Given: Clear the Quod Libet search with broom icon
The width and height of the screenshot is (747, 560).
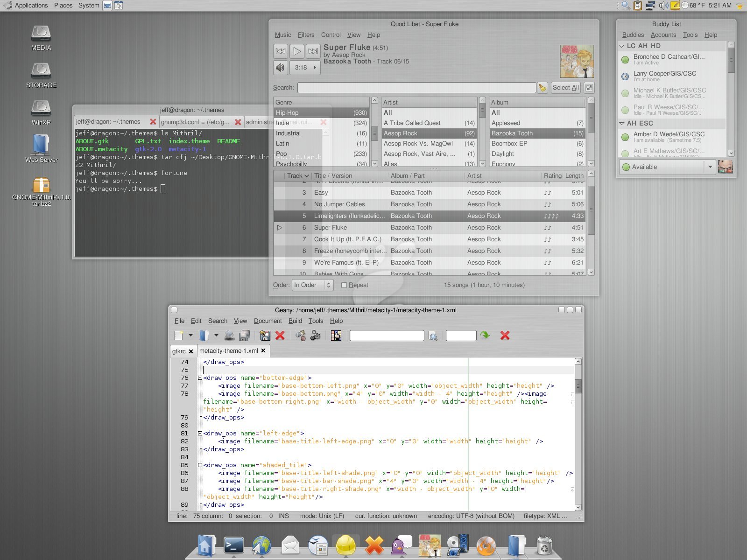Looking at the screenshot, I should point(542,88).
